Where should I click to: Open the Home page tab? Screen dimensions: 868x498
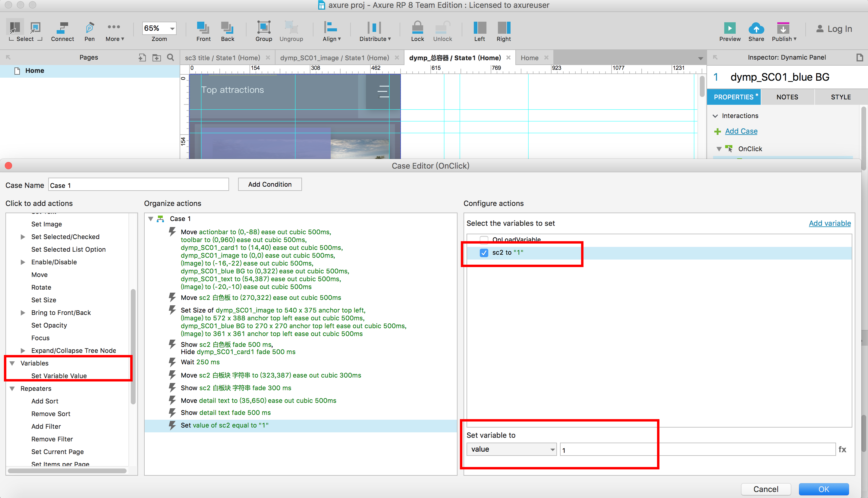click(x=529, y=58)
